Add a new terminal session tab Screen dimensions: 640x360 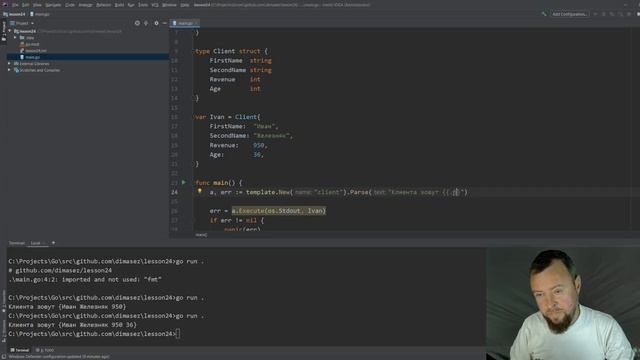click(x=53, y=243)
